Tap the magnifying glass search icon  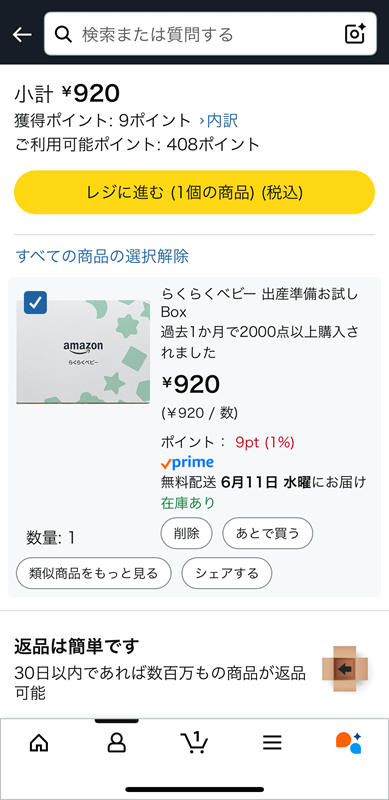coord(63,34)
